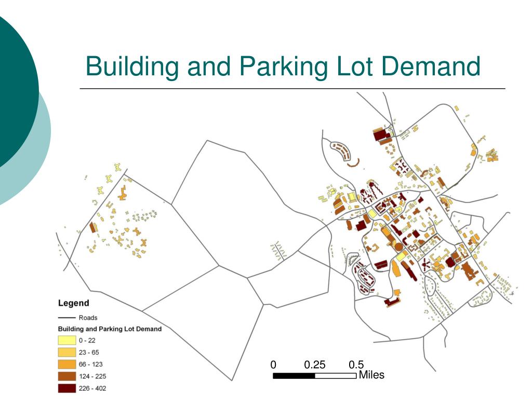Click the scale bar's black segment
Screen dimensions: 532x399
click(x=294, y=376)
